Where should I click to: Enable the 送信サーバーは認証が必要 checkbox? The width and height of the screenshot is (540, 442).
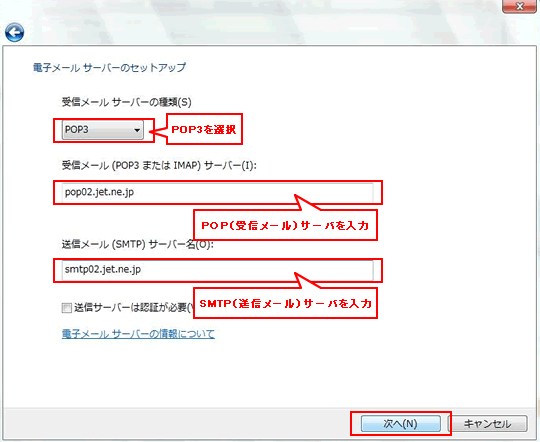[66, 308]
